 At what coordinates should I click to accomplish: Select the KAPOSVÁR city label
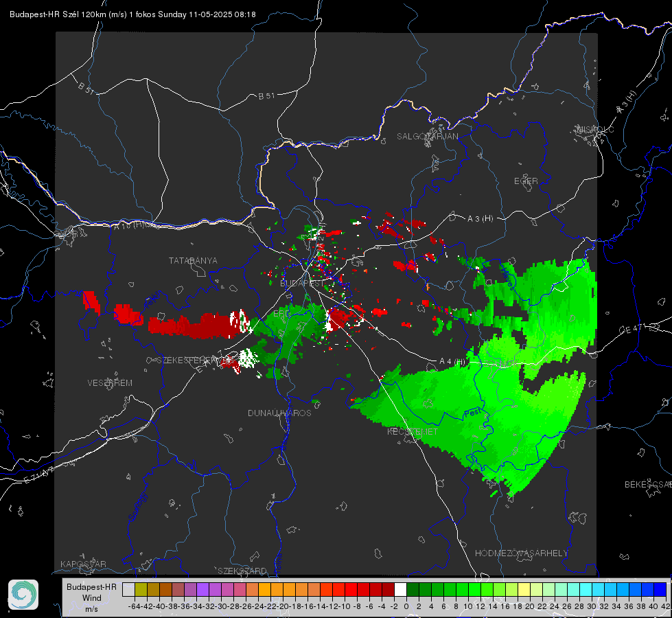(x=83, y=564)
